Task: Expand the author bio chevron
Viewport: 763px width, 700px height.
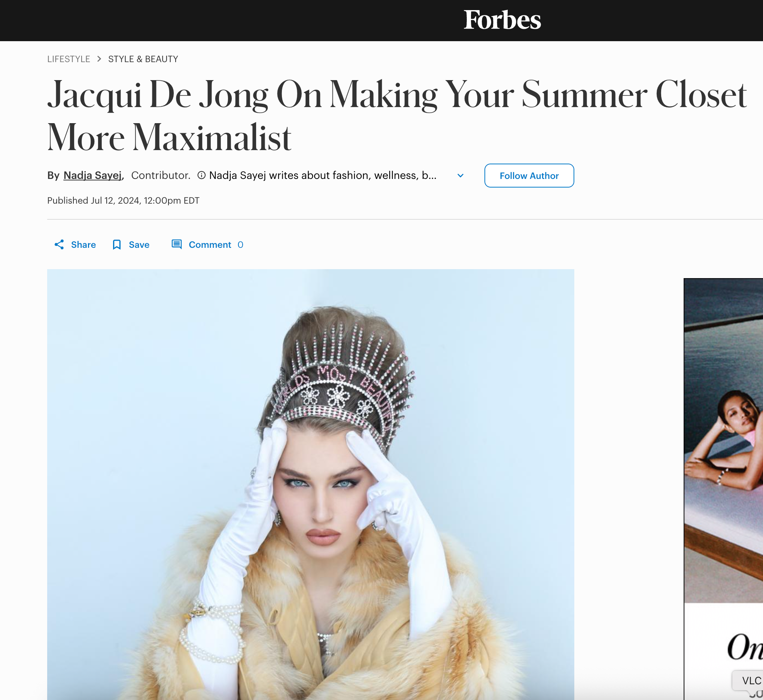Action: coord(460,176)
